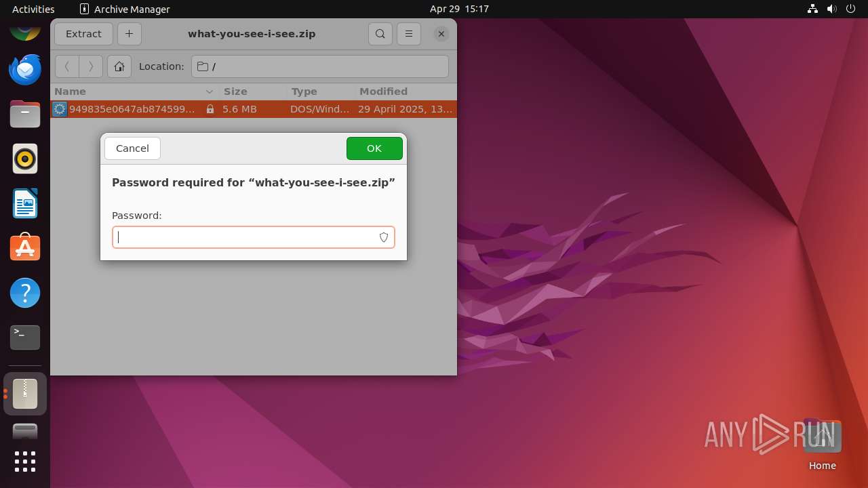Open Activities overview
Image resolution: width=868 pixels, height=488 pixels.
click(x=33, y=9)
